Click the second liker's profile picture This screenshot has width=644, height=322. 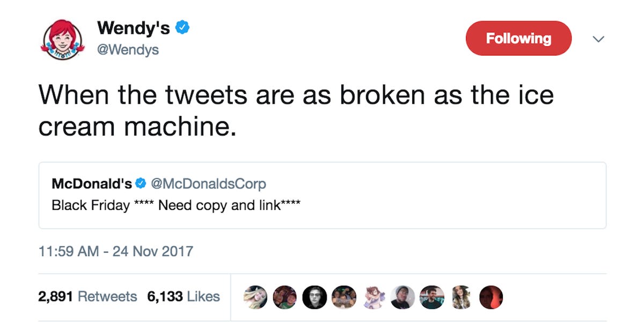pyautogui.click(x=286, y=296)
